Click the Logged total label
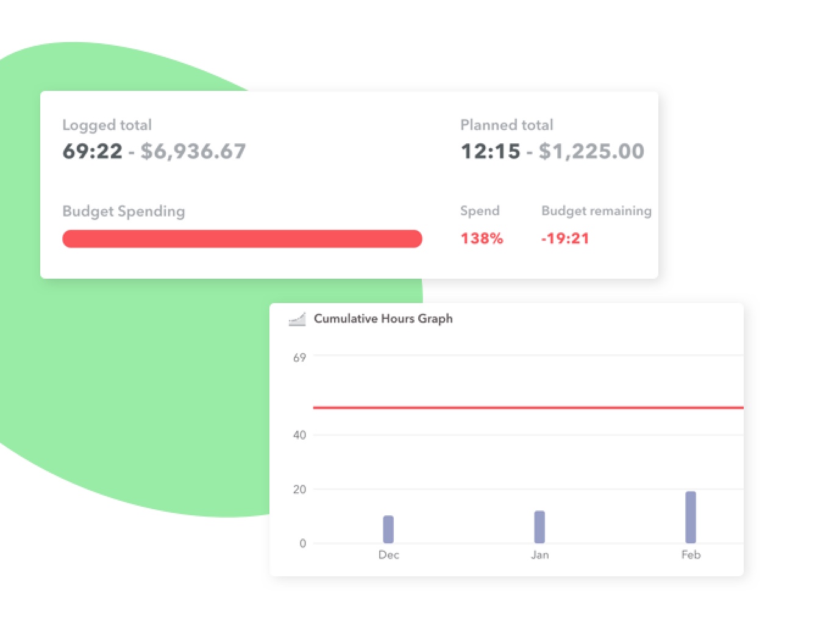 tap(107, 125)
